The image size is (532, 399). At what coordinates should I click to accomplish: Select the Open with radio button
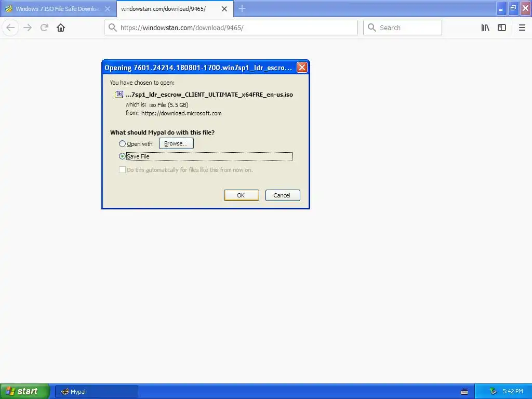[x=122, y=144]
